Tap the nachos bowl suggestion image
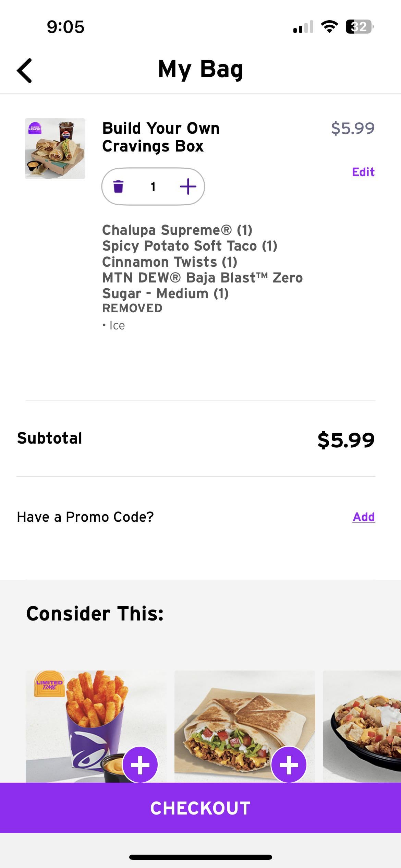401x868 pixels. click(x=363, y=723)
